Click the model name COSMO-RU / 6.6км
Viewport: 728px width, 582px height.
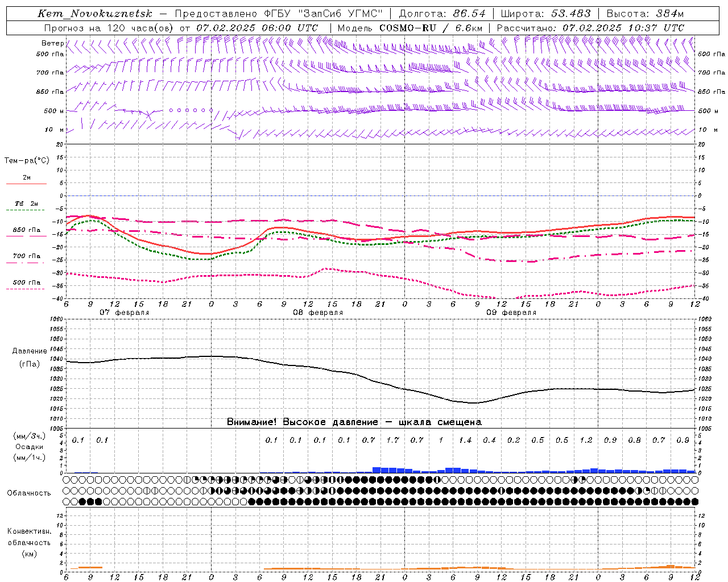coord(431,28)
